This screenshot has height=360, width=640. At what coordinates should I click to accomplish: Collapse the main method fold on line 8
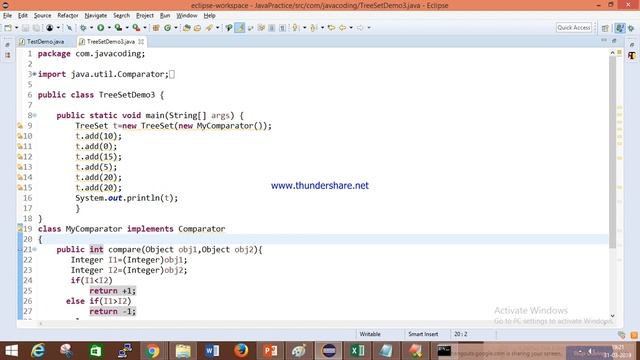pyautogui.click(x=35, y=116)
